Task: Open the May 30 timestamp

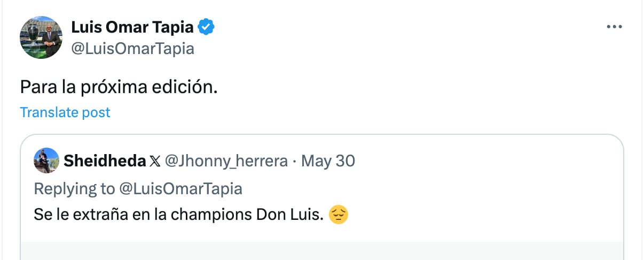Action: [x=328, y=161]
